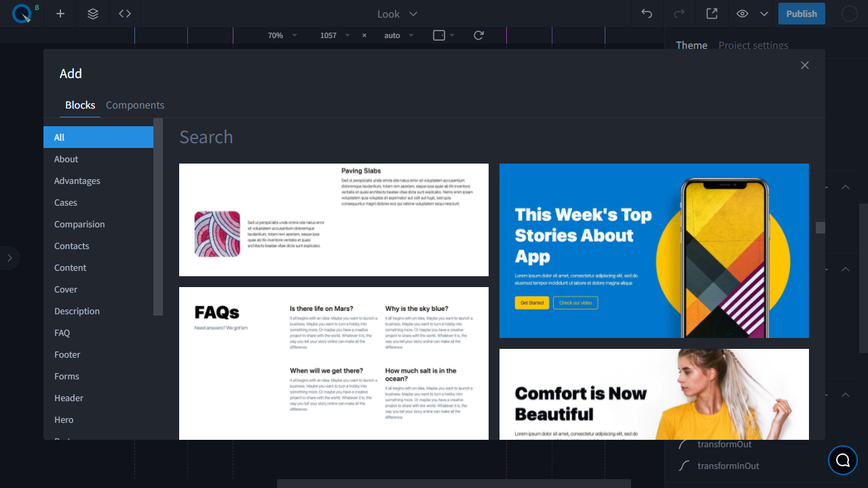This screenshot has height=488, width=868.
Task: Switch to the Components tab
Action: [135, 105]
